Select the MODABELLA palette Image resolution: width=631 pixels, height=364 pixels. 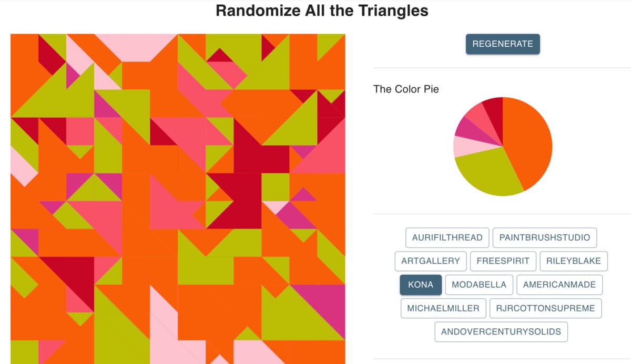[x=479, y=285]
